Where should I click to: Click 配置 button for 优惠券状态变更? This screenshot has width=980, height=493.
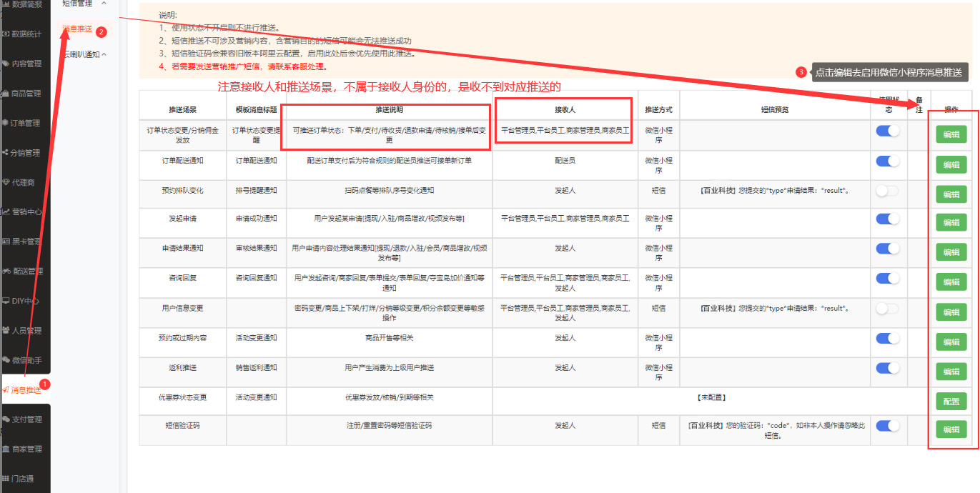(x=951, y=401)
